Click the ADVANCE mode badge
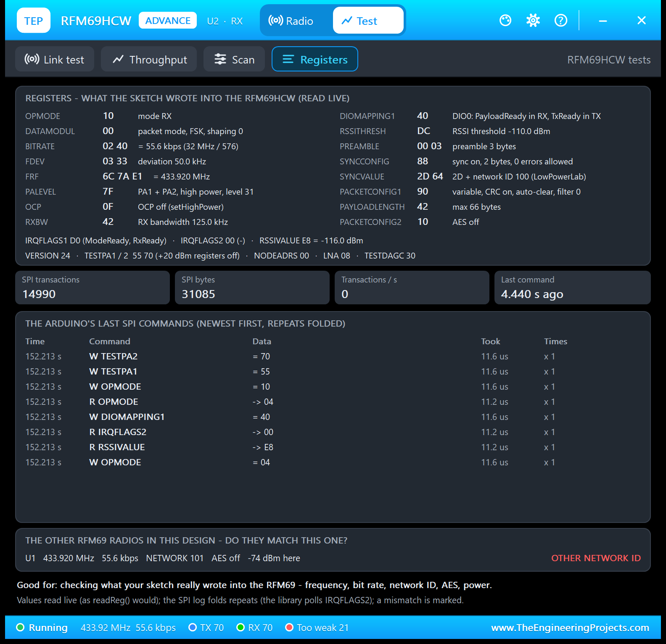Screen dimensions: 666x644 (x=168, y=21)
